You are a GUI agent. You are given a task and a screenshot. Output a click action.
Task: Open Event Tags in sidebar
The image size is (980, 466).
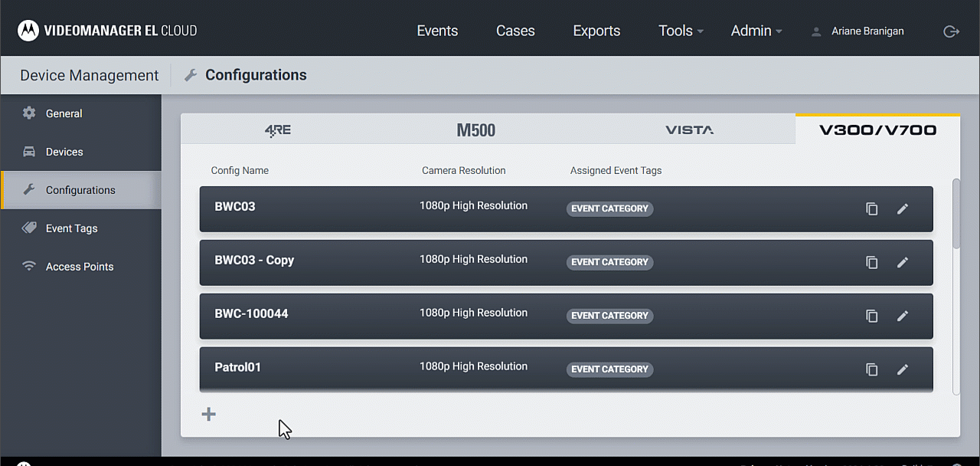pos(71,228)
